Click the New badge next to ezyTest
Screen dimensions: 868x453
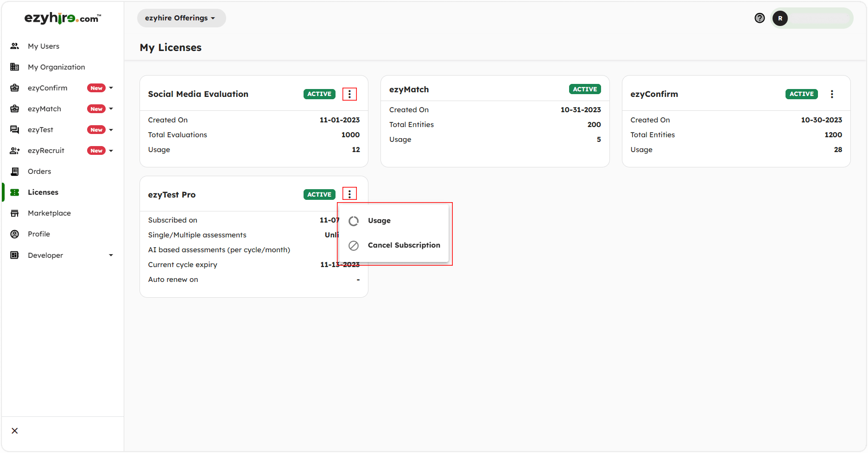[x=96, y=130]
